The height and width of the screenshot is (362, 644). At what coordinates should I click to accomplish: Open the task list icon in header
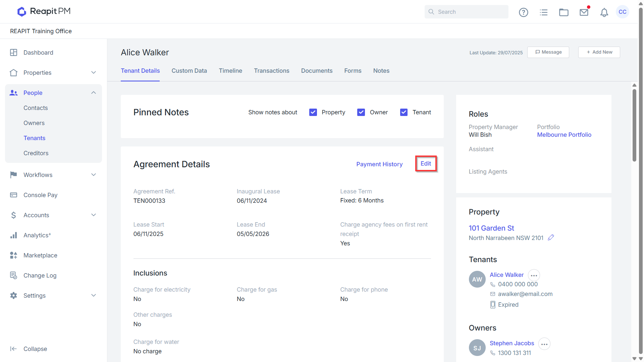point(543,12)
